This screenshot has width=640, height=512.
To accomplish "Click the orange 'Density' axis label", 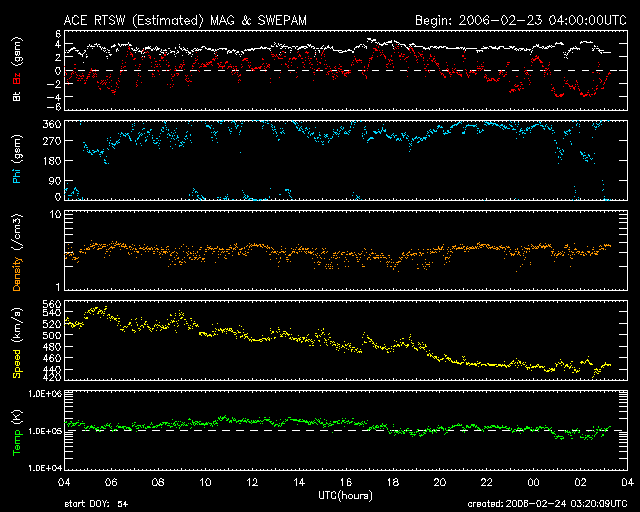I will tap(17, 274).
